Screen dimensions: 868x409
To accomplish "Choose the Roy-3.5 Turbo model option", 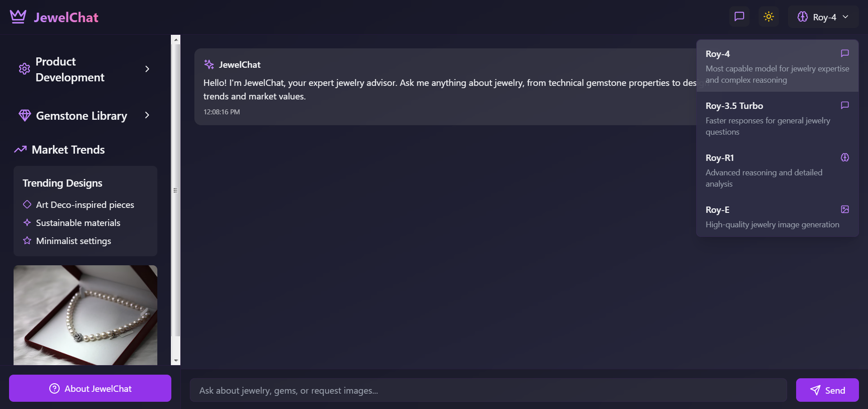I will tap(777, 118).
